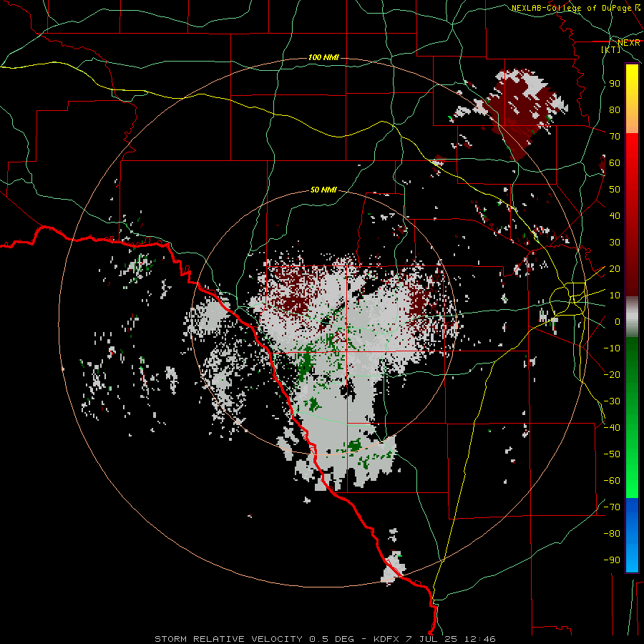644x644 pixels.
Task: Click the -50 value on the velocity scale
Action: click(x=612, y=454)
